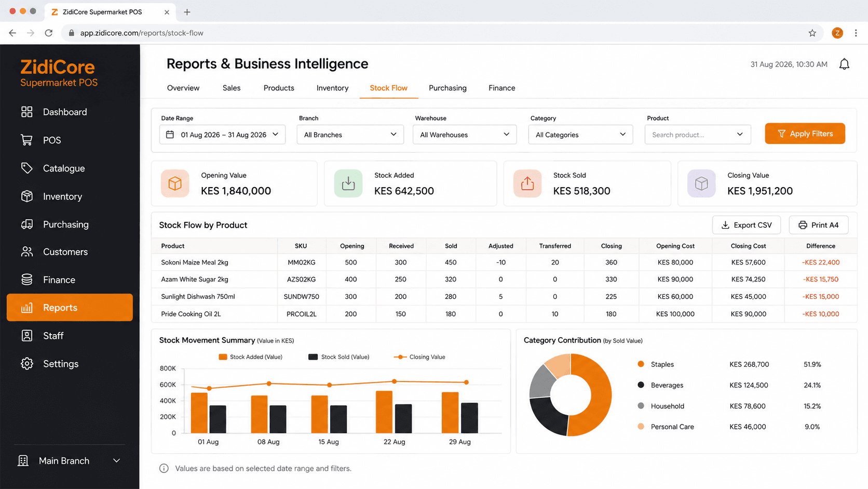Click the Stock Added download icon
This screenshot has height=489, width=868.
tap(348, 183)
